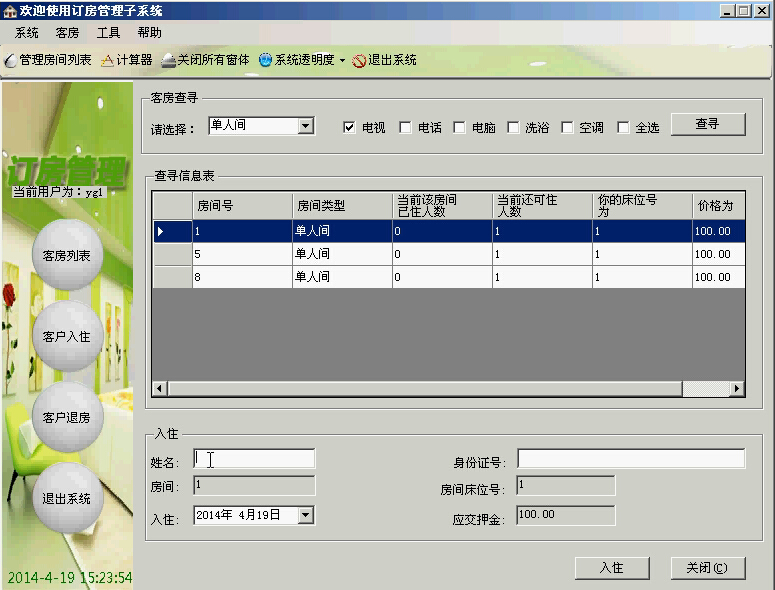Image resolution: width=775 pixels, height=590 pixels.
Task: Open the 入住 date picker dropdown
Action: [306, 515]
